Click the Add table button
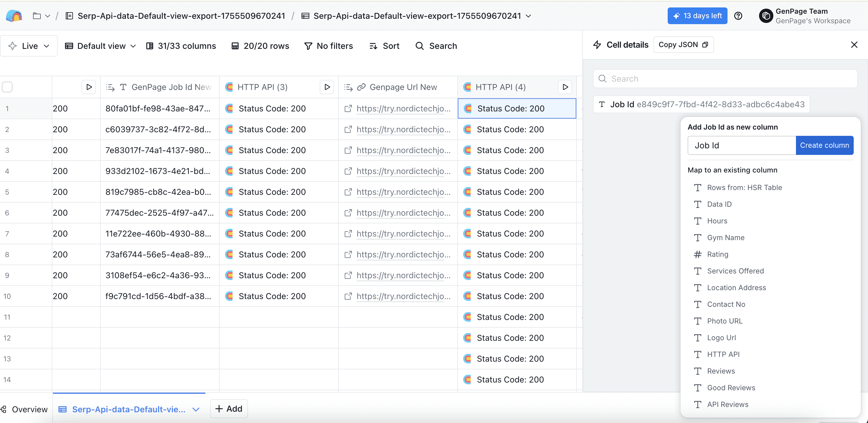This screenshot has height=423, width=868. 229,409
